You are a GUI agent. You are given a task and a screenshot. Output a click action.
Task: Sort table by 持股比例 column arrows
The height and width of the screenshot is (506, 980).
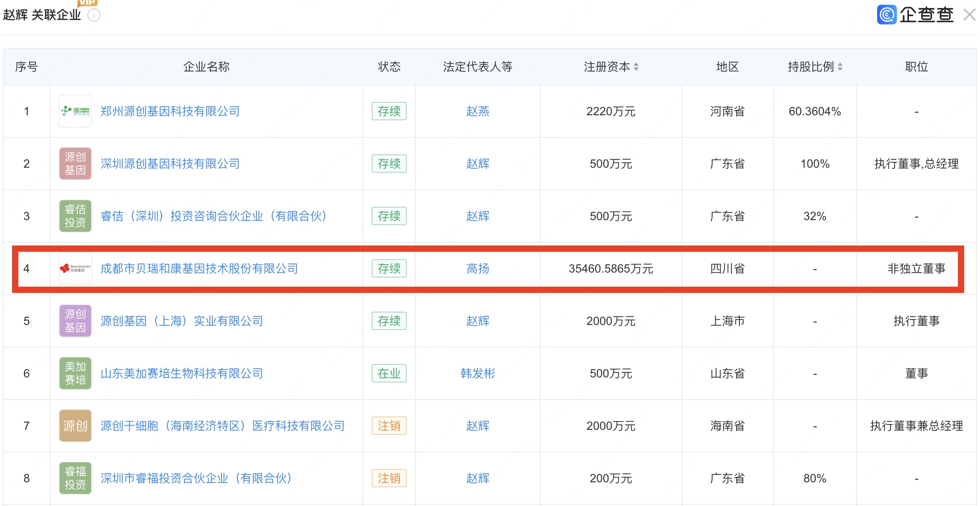[x=840, y=67]
